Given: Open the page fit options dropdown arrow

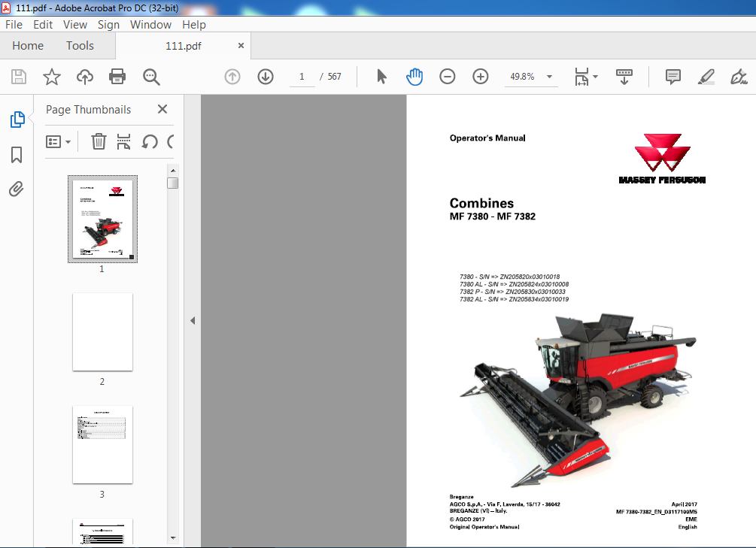Looking at the screenshot, I should tap(596, 77).
